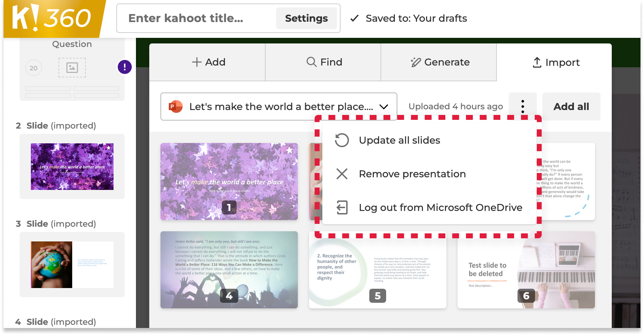Open sidebar slide 2 purple stars thumbnail
This screenshot has width=644, height=335.
coord(72,166)
